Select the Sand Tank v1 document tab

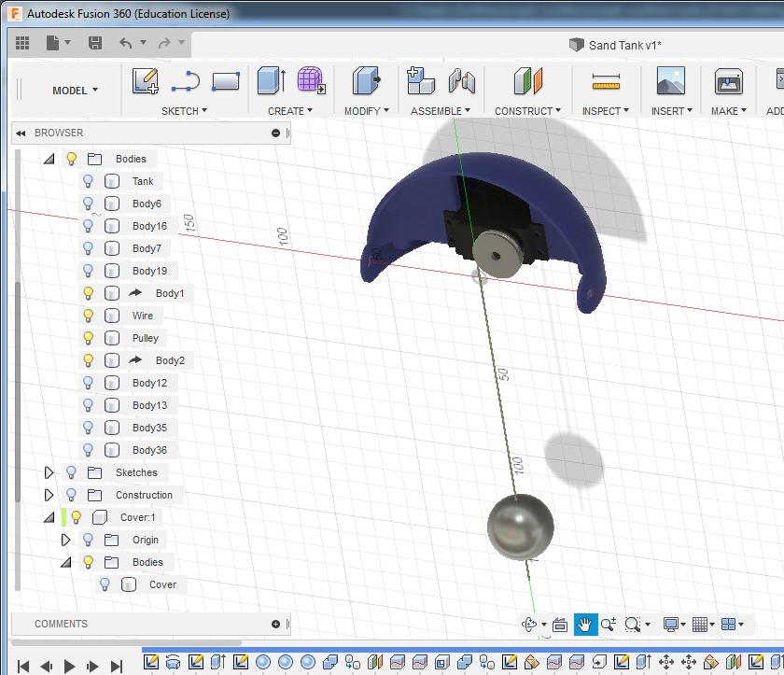pos(615,46)
